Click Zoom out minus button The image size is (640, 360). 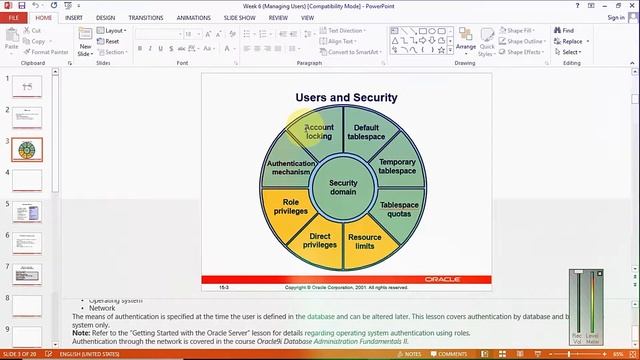click(x=551, y=354)
